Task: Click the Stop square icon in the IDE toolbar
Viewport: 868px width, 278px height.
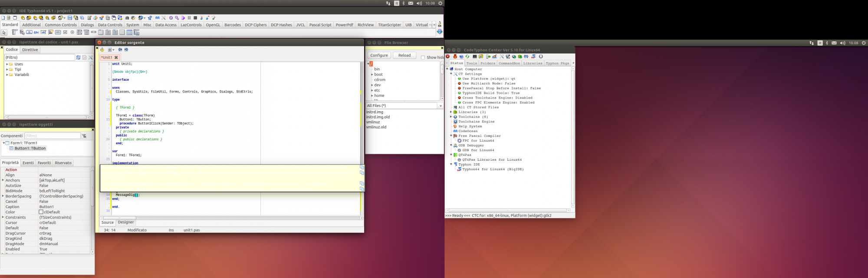Action: [195, 18]
